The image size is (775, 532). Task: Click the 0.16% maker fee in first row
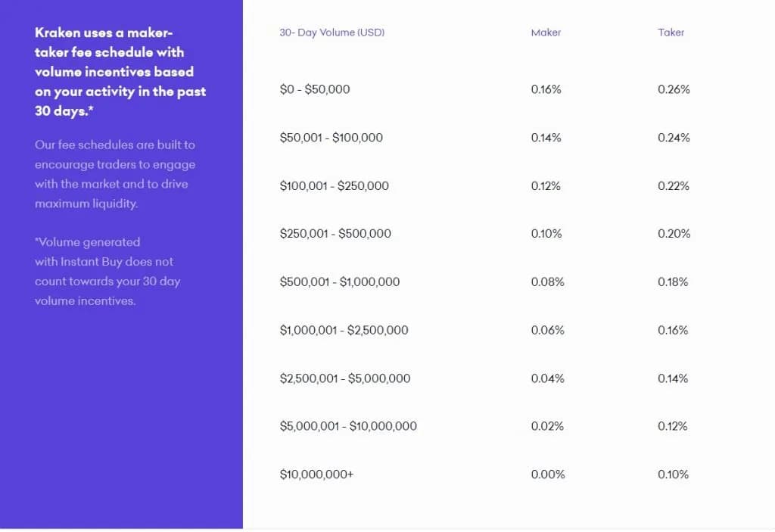pyautogui.click(x=546, y=89)
